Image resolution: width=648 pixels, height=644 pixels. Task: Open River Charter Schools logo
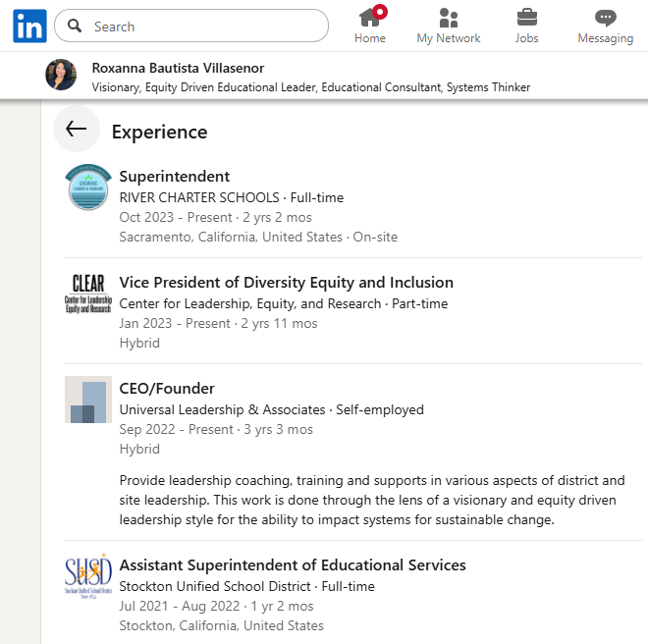88,188
